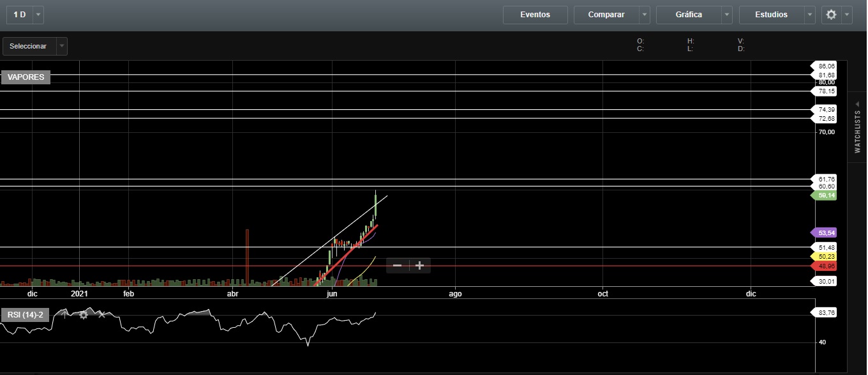Open the Seleccionar drawing tool dropdown
Image resolution: width=868 pixels, height=375 pixels.
pos(61,46)
